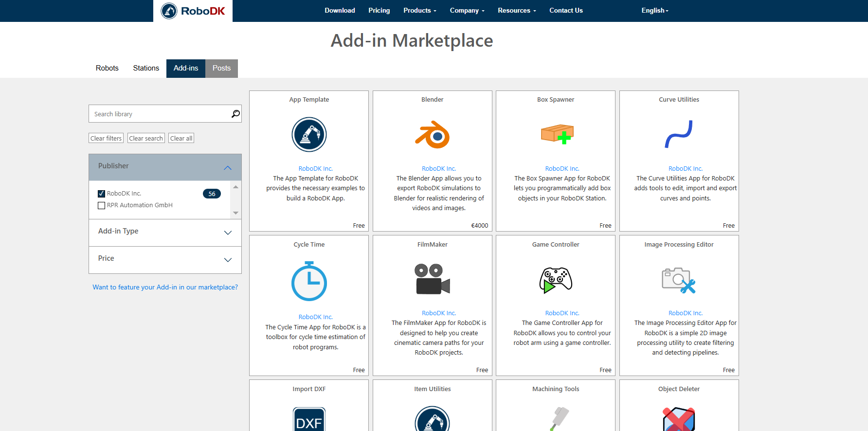This screenshot has height=431, width=868.
Task: Open the Box Spawner icon
Action: pyautogui.click(x=557, y=134)
